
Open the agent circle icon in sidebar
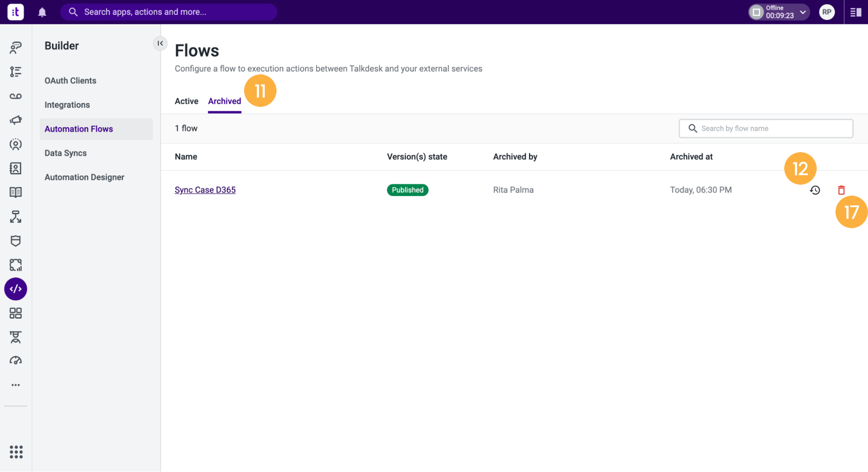coord(16,144)
